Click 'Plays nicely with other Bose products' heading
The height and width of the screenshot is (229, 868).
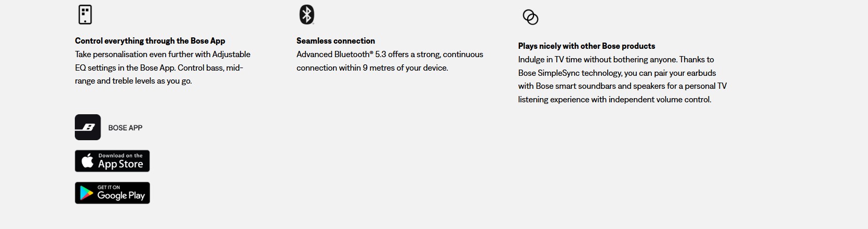(586, 46)
